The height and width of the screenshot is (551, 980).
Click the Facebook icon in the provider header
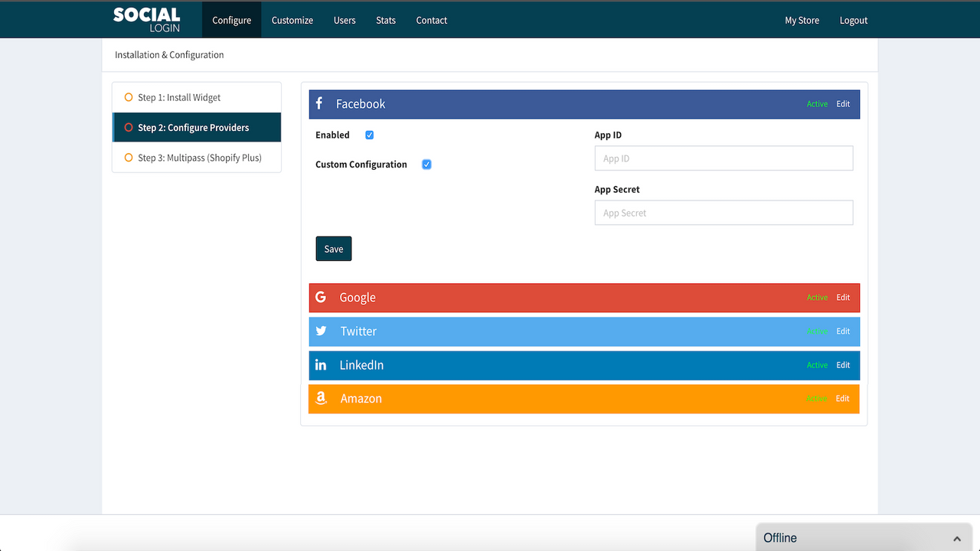(319, 103)
